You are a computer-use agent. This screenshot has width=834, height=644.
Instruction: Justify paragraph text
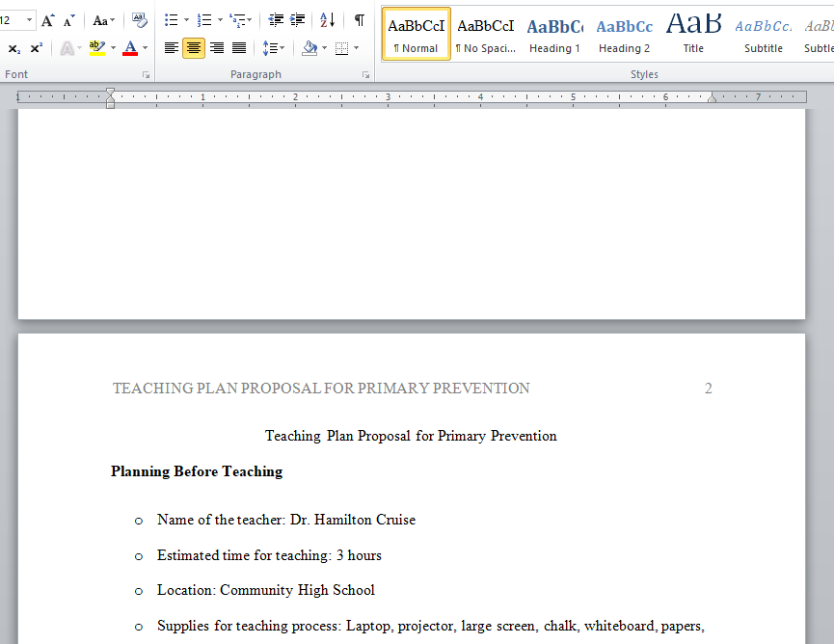239,48
